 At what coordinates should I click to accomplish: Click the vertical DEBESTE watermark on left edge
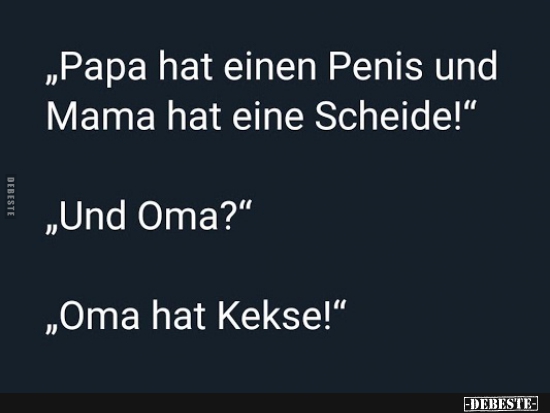pyautogui.click(x=11, y=196)
